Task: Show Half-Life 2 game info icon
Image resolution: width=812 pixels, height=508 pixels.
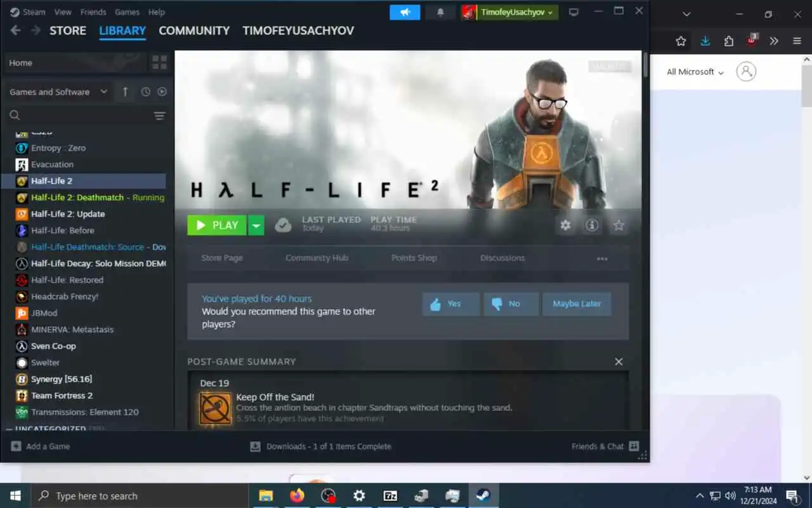Action: click(x=592, y=225)
